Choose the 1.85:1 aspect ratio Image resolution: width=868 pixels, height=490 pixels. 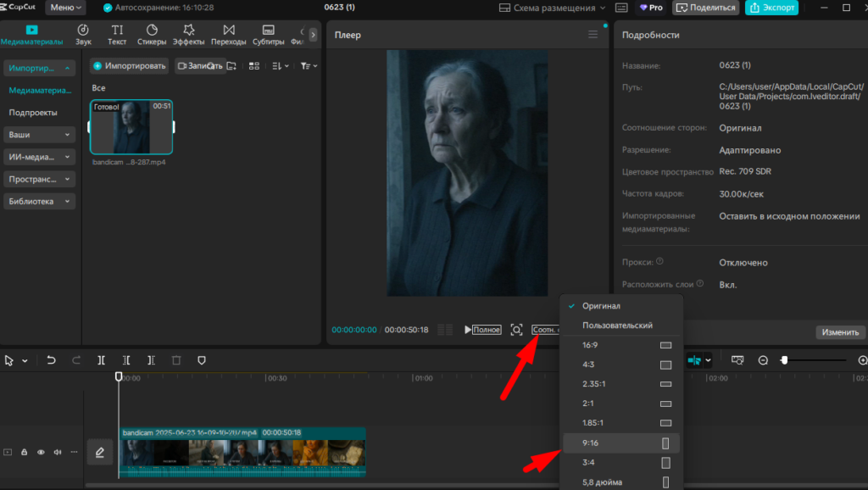pos(621,422)
